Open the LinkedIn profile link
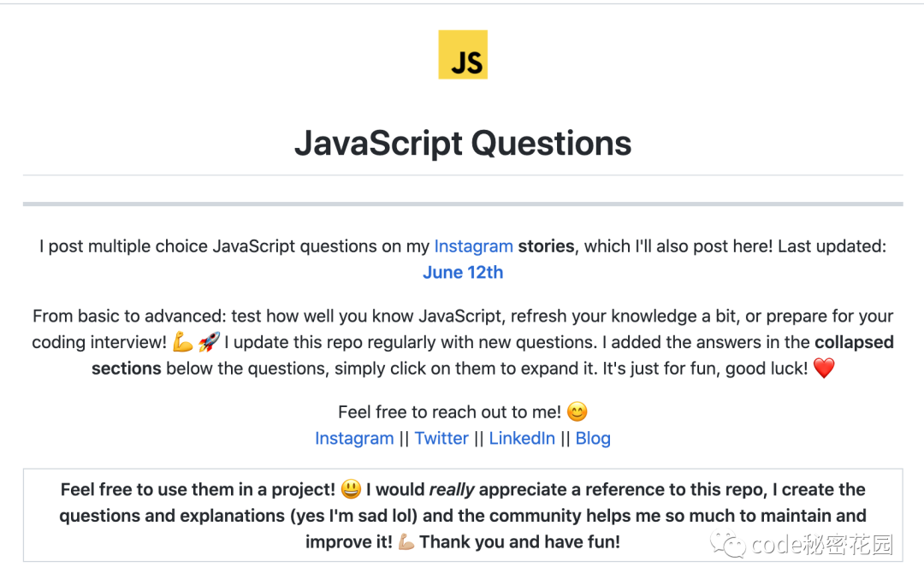Screen dimensions: 924x585 click(522, 438)
